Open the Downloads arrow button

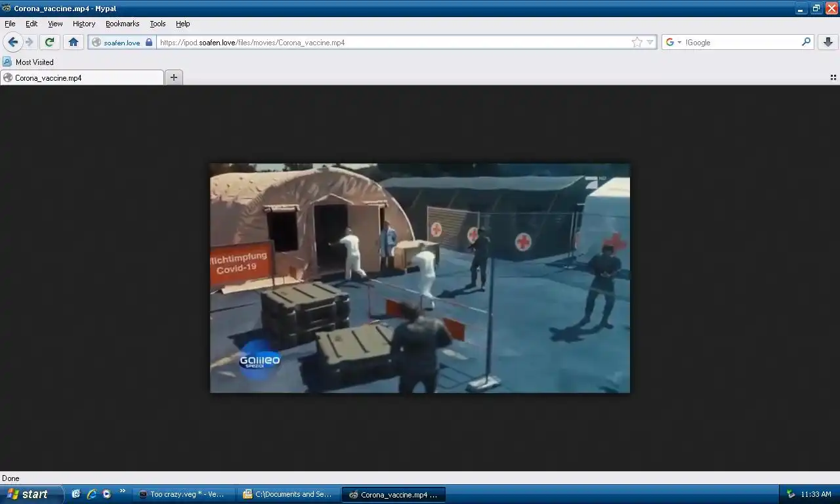point(828,42)
